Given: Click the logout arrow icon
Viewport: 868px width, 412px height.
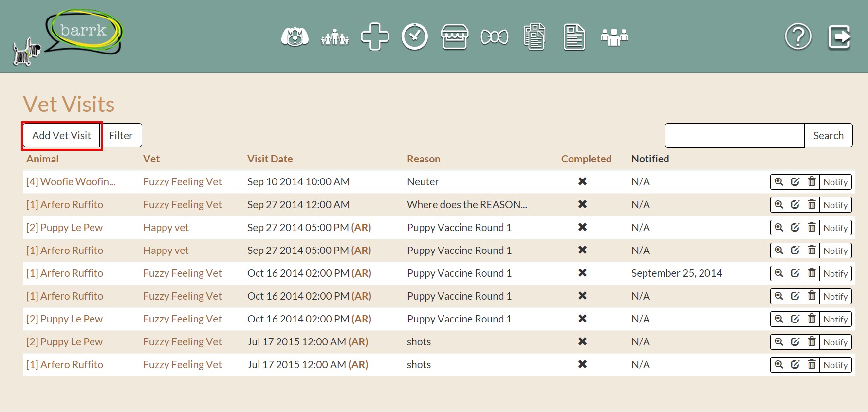Looking at the screenshot, I should (840, 36).
